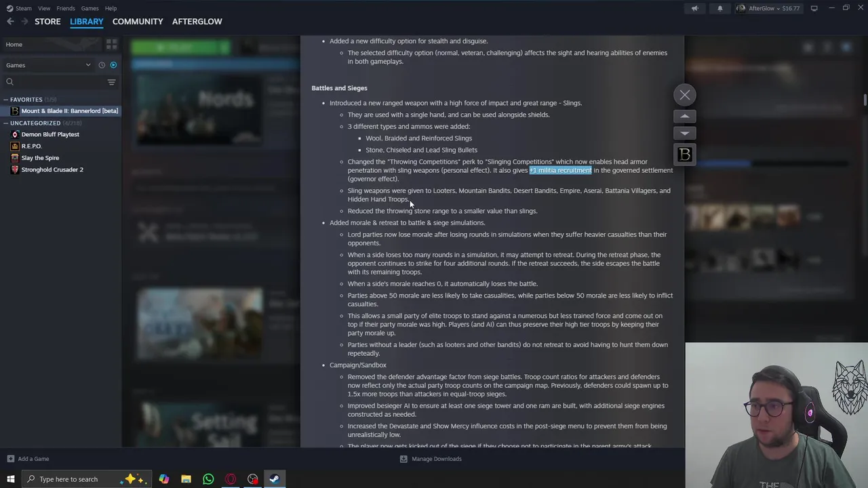Sort library by recent activity clock icon
The height and width of the screenshot is (488, 868).
(102, 65)
